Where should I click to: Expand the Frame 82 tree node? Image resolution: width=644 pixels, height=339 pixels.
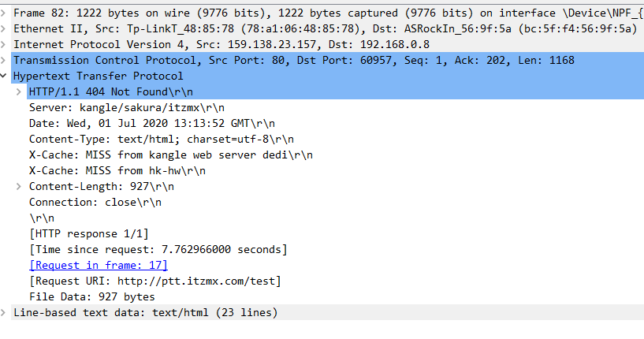[x=3, y=13]
